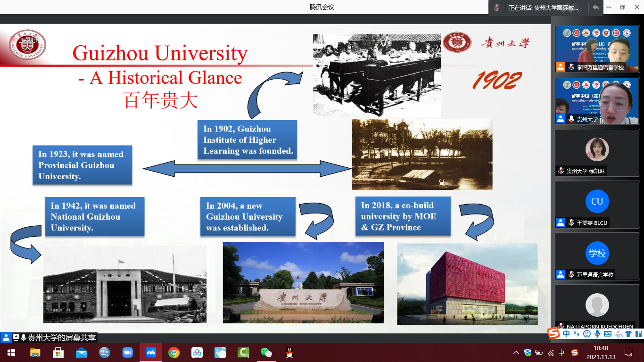Open the Windows notification center

click(x=628, y=353)
